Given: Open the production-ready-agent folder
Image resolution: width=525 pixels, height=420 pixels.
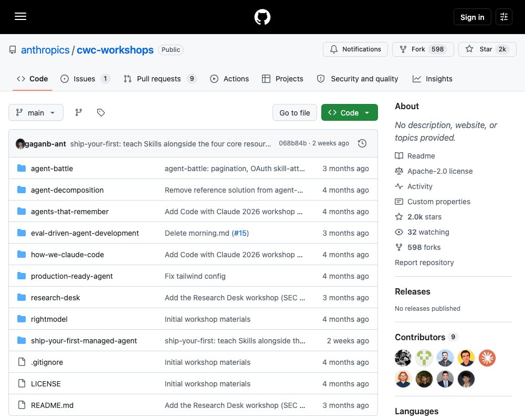Looking at the screenshot, I should coord(71,276).
